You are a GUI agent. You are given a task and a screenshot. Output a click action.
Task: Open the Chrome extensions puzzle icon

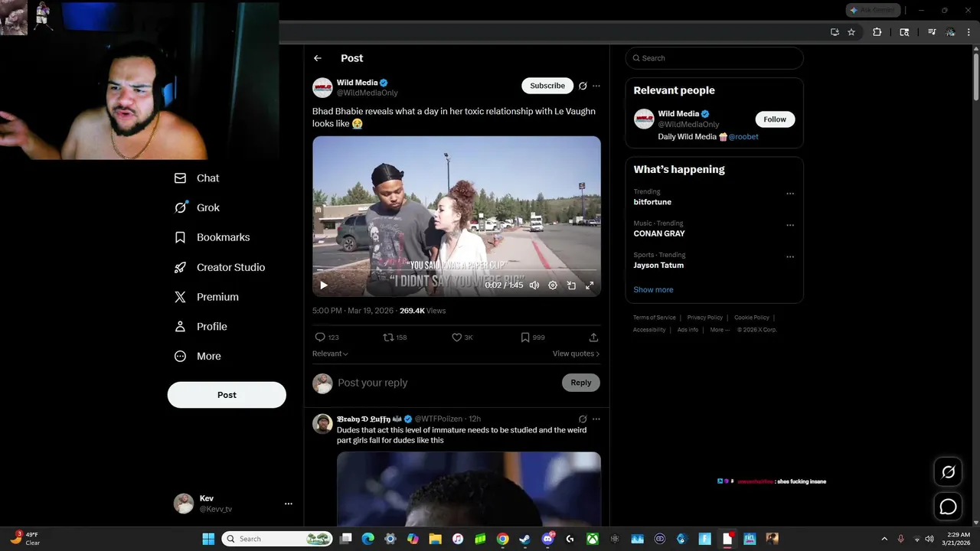pos(877,32)
